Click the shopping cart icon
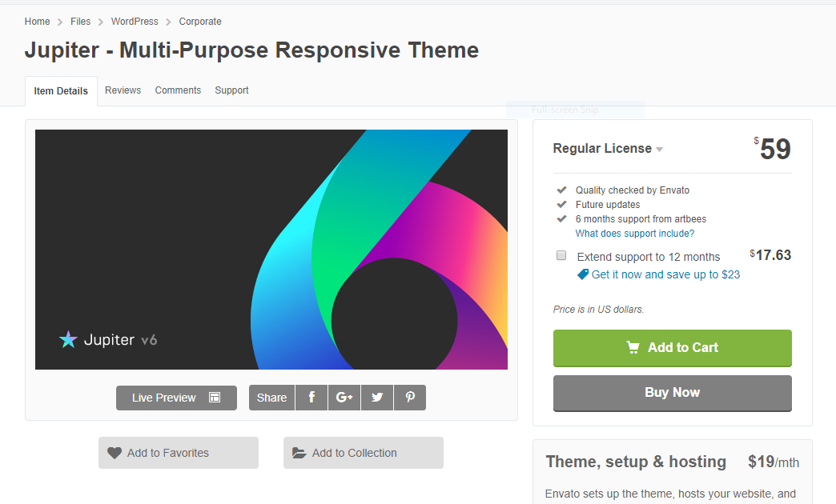The image size is (836, 504). point(633,347)
